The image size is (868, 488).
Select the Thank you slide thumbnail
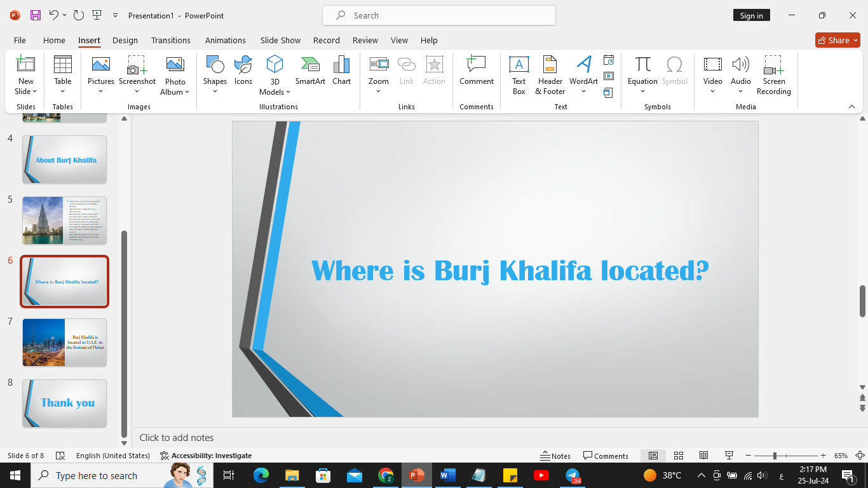pyautogui.click(x=65, y=403)
